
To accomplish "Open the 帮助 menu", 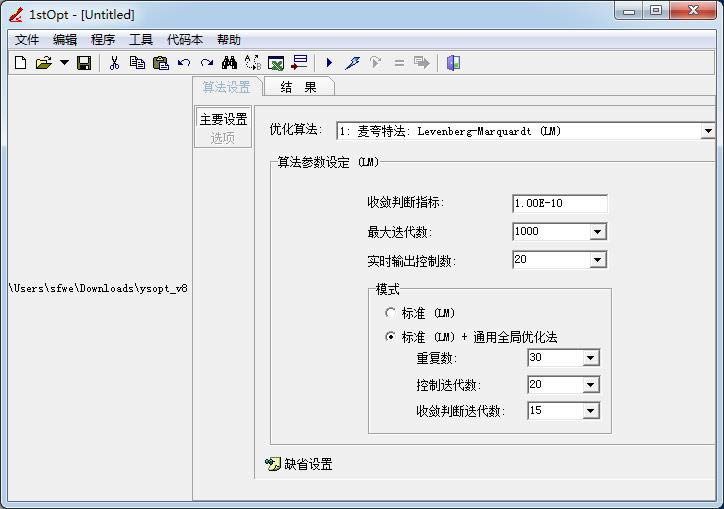I will [229, 40].
